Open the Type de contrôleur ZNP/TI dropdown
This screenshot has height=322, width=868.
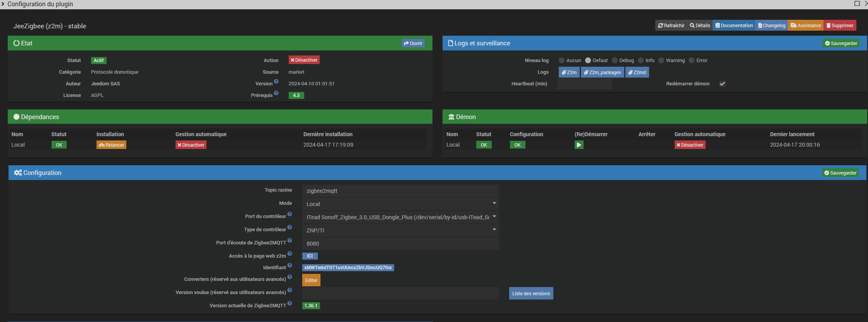coord(400,230)
